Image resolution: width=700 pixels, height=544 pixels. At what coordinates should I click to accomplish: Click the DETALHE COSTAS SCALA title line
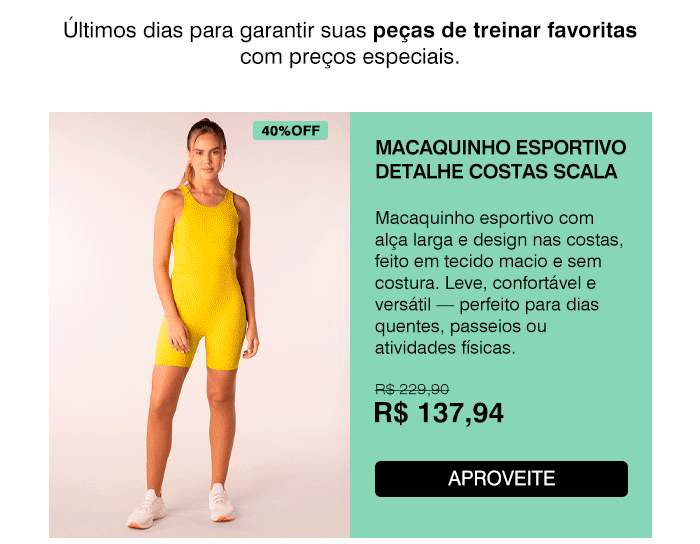tap(496, 172)
